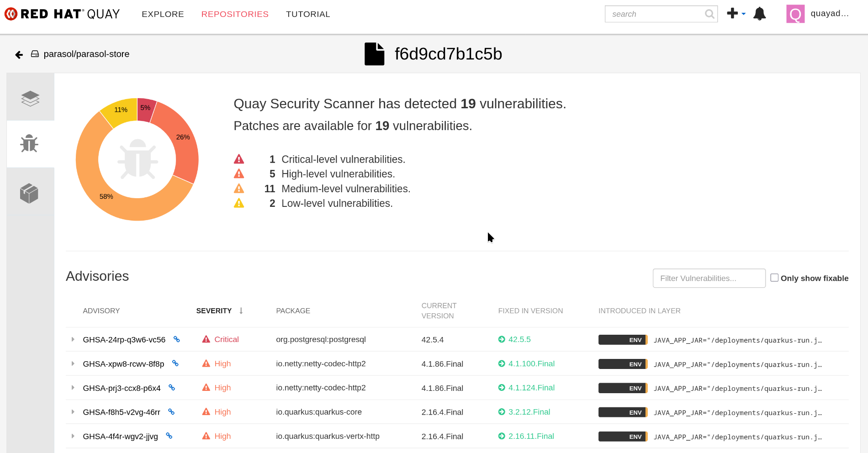Click the search magnifier icon
Viewport: 868px width, 453px height.
pyautogui.click(x=709, y=14)
